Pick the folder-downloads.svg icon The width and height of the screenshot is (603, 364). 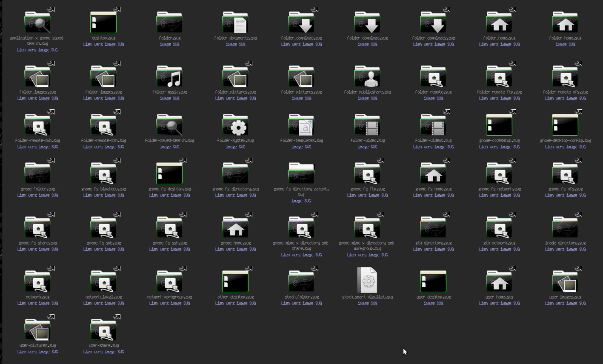433,22
